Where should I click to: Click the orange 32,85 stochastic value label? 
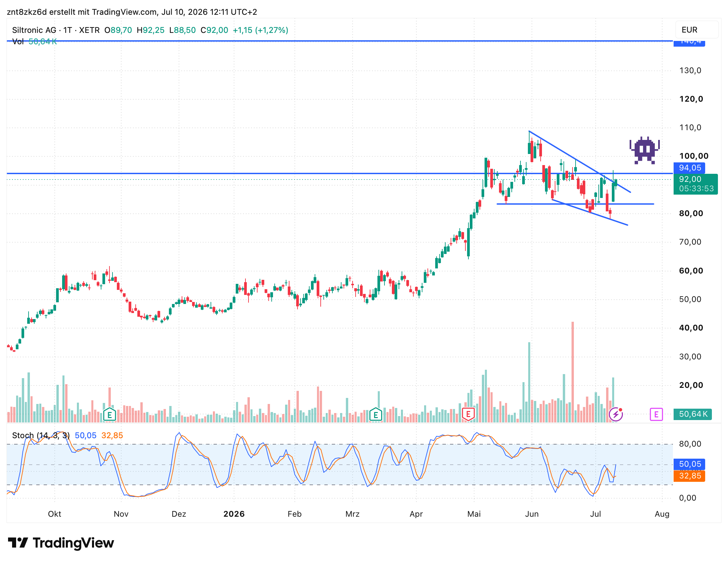pyautogui.click(x=689, y=476)
